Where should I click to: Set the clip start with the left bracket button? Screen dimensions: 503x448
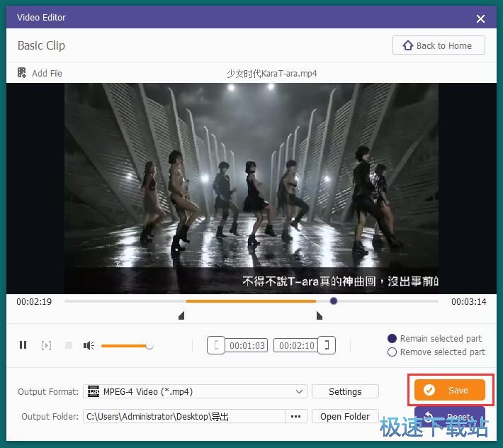pos(216,345)
